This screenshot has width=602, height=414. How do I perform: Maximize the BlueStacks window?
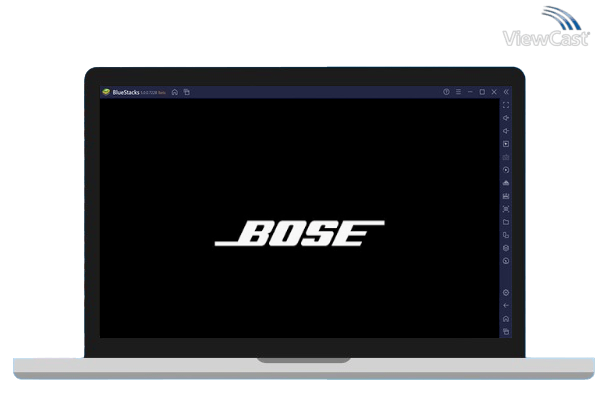pos(482,92)
